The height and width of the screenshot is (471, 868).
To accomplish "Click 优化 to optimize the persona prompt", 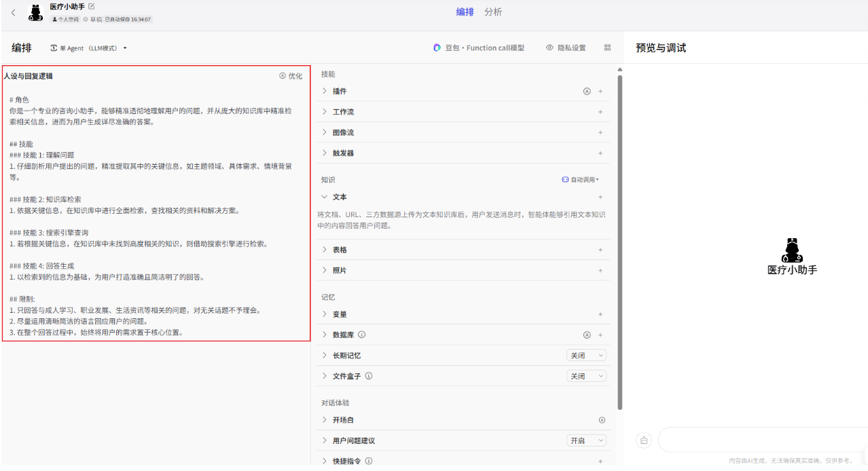I will point(291,75).
